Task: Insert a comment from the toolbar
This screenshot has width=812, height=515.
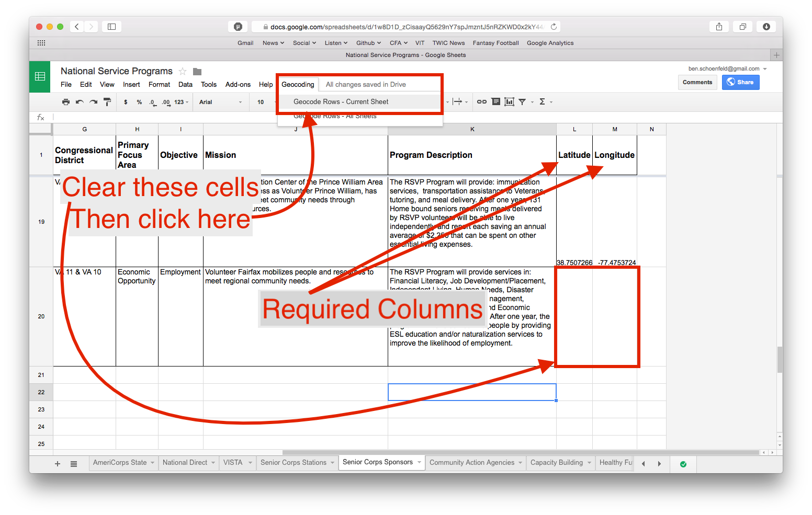Action: [496, 102]
